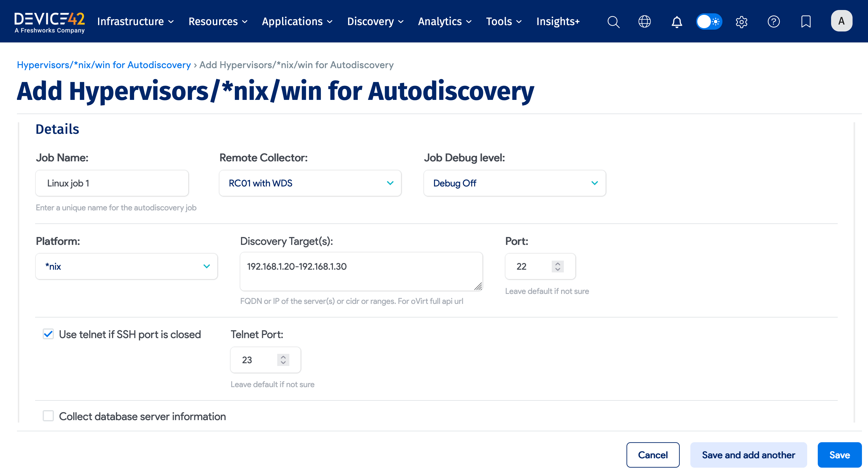The width and height of the screenshot is (868, 474).
Task: Uncheck Use telnet if SSH port is closed
Action: (48, 334)
